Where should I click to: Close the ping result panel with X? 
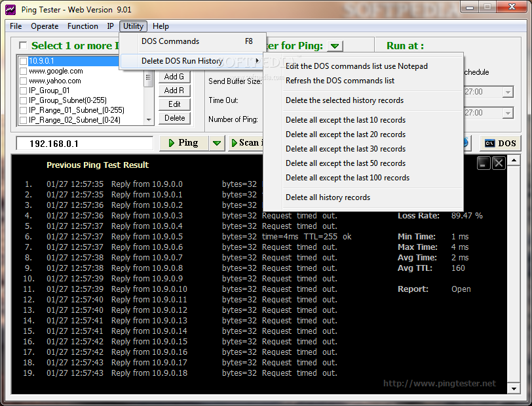pyautogui.click(x=499, y=163)
